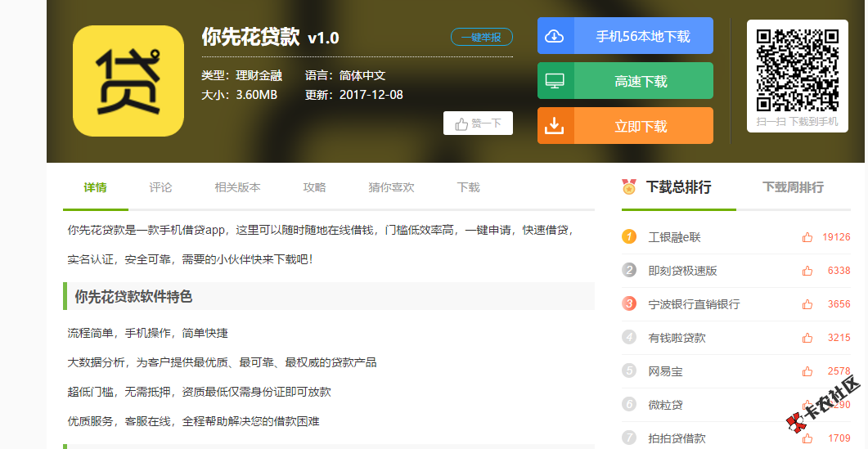Open the 网易宝 ranking link
The width and height of the screenshot is (868, 449).
(665, 371)
